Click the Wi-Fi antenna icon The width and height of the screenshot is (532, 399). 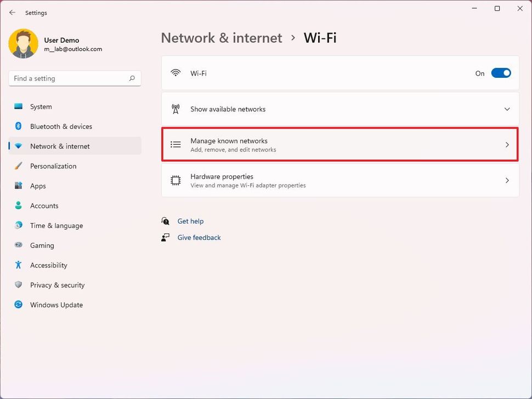(176, 73)
